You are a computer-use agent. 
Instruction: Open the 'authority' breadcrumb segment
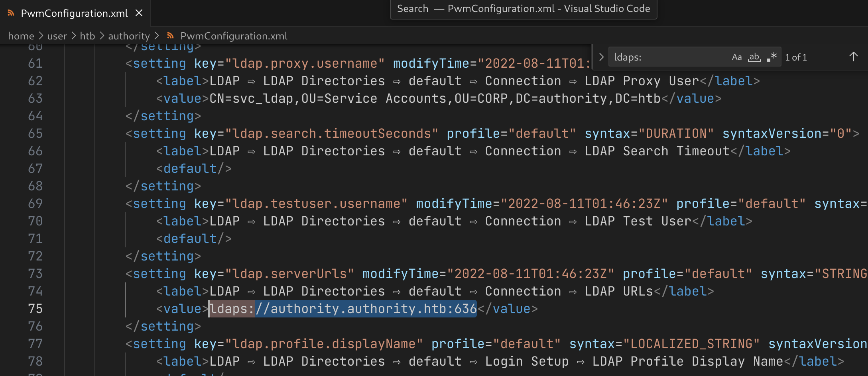(x=129, y=36)
